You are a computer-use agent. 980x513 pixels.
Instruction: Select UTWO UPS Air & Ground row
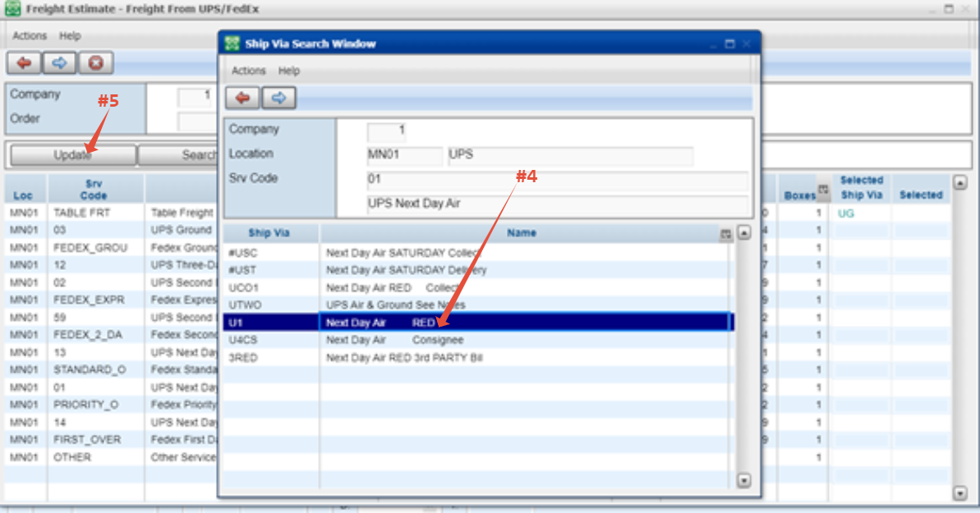point(478,305)
